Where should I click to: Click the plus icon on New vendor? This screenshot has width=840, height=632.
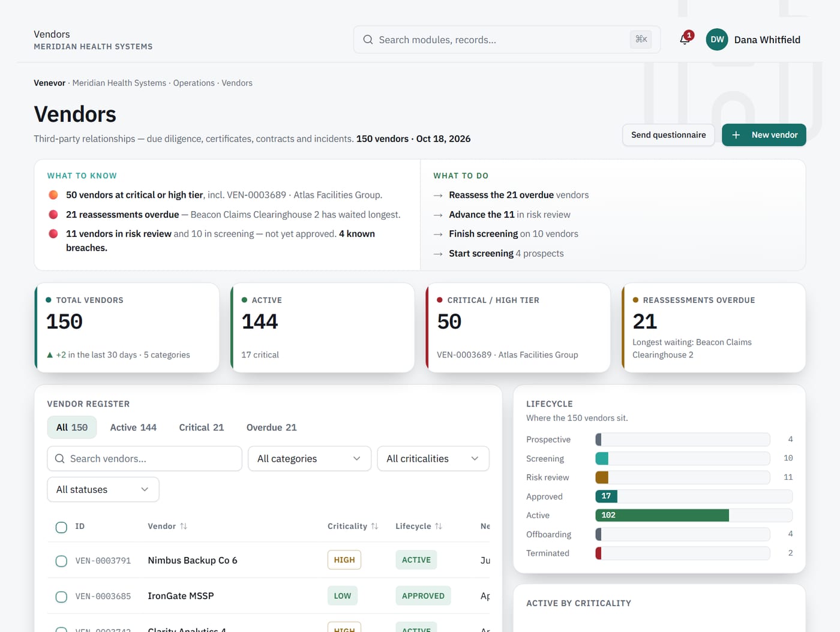tap(736, 135)
